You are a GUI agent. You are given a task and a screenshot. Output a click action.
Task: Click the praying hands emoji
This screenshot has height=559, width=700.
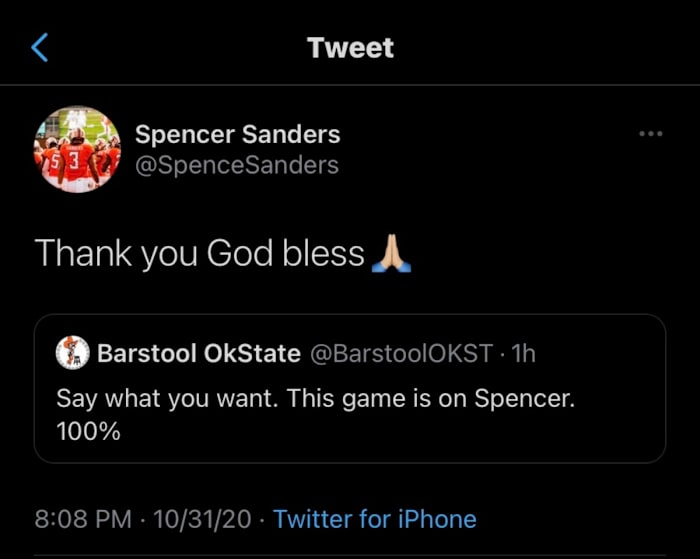pyautogui.click(x=391, y=254)
